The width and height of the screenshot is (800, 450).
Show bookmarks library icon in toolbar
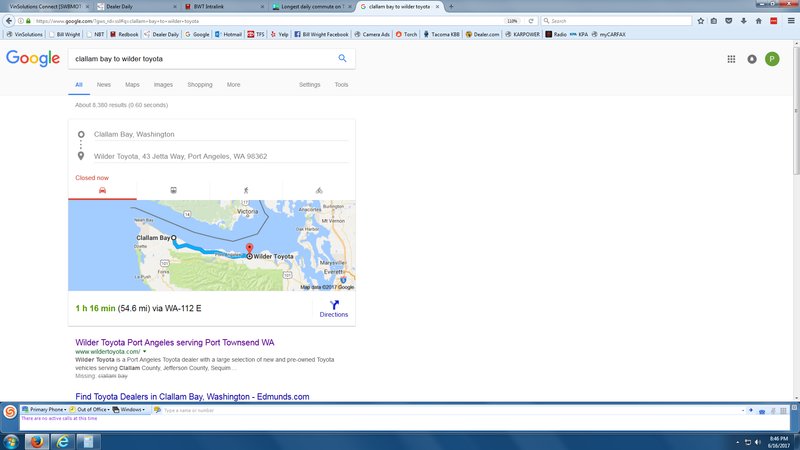[x=714, y=21]
